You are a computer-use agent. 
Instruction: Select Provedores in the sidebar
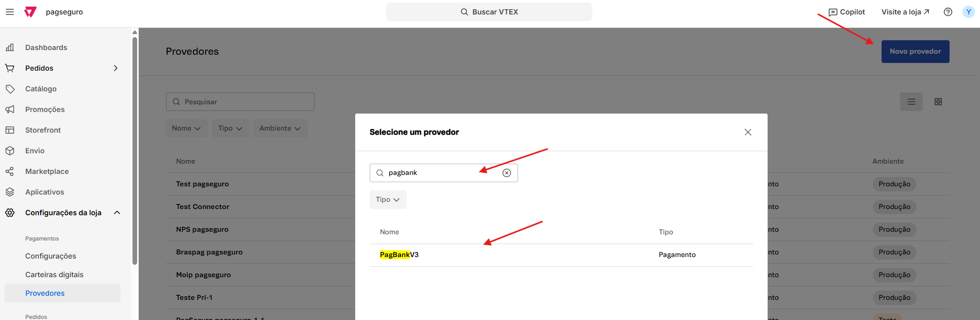[x=62, y=293]
